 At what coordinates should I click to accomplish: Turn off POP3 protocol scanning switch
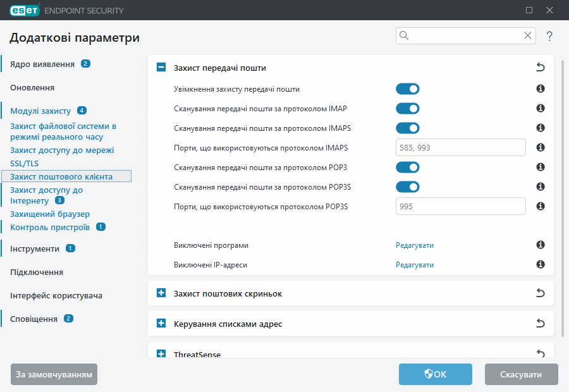pyautogui.click(x=408, y=168)
